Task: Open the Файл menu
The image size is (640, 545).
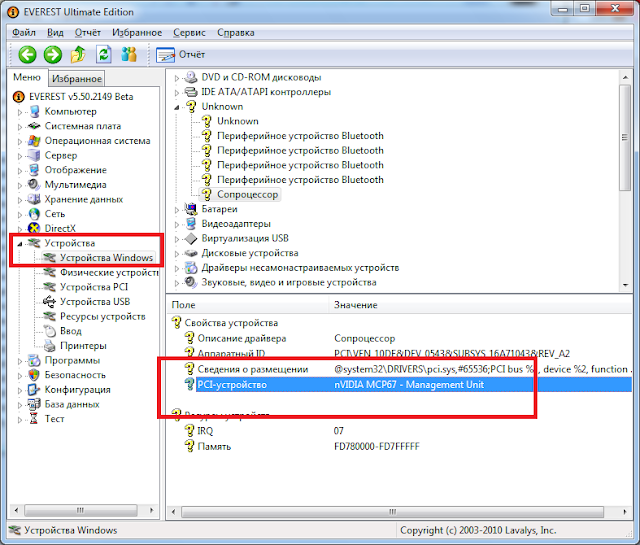Action: [x=24, y=33]
